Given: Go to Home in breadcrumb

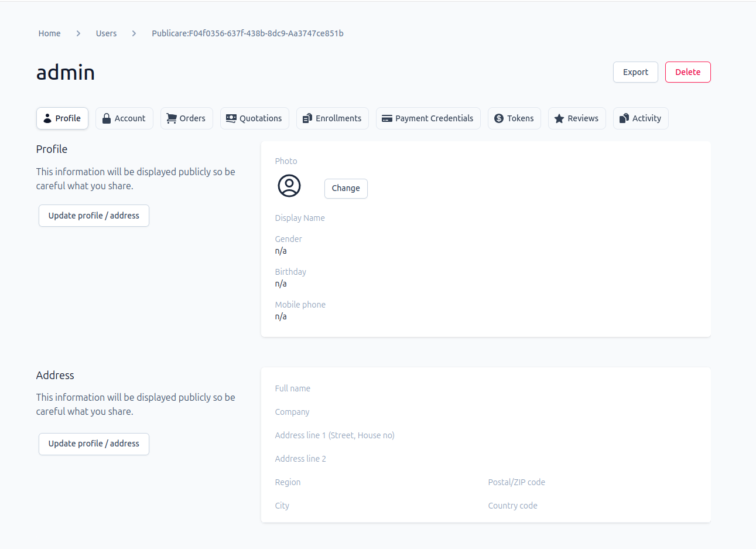Looking at the screenshot, I should point(50,33).
